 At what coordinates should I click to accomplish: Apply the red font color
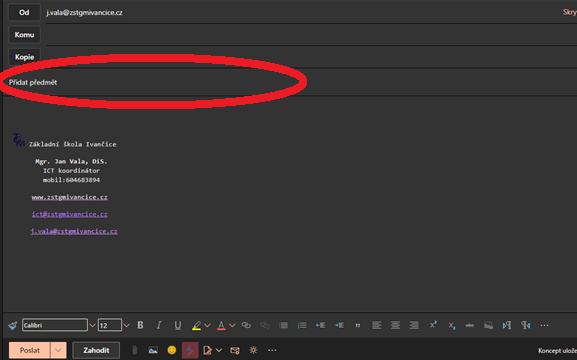221,325
